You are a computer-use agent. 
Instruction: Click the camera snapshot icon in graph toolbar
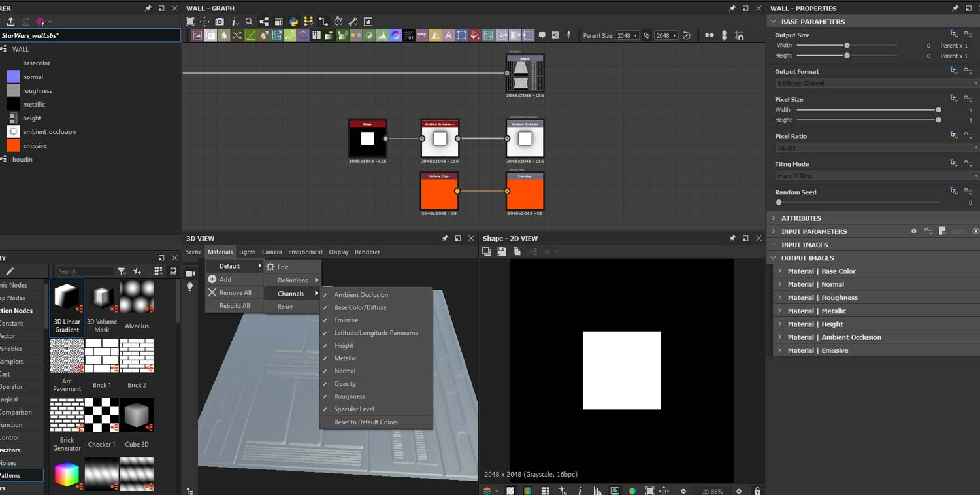pos(220,22)
